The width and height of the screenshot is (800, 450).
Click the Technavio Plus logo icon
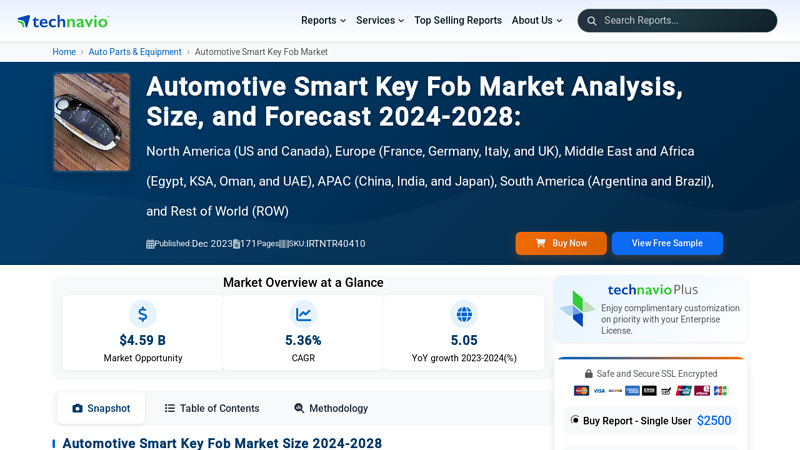pyautogui.click(x=577, y=308)
